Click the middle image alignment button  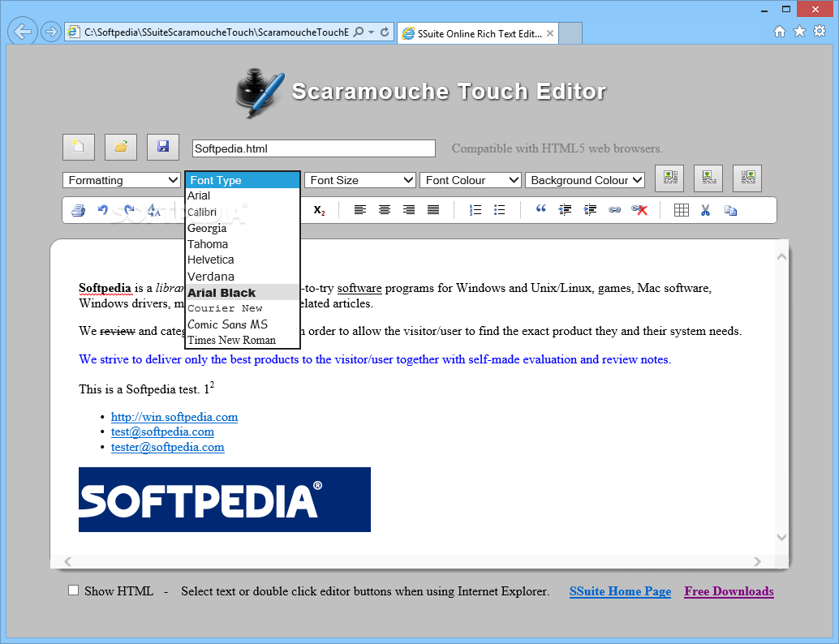click(x=708, y=178)
